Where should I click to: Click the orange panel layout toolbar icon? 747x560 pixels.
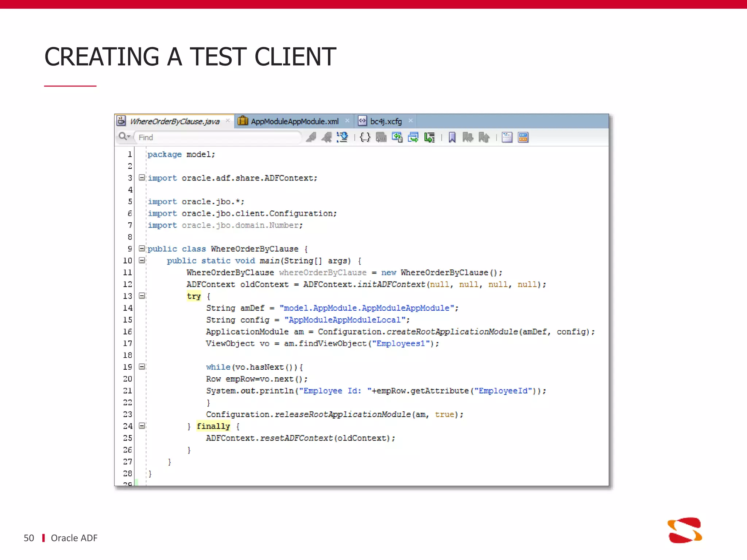click(523, 137)
